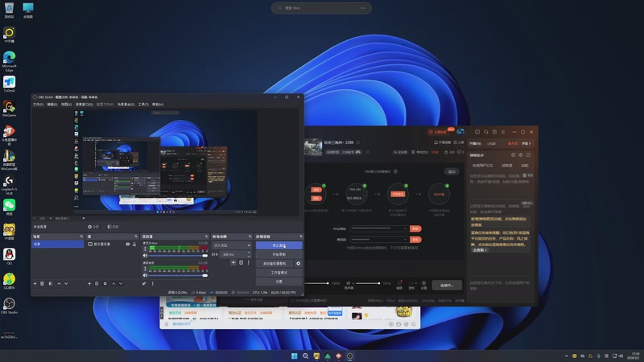Open transition properties dots menu
Screen dimensions: 644x362
(x=249, y=263)
